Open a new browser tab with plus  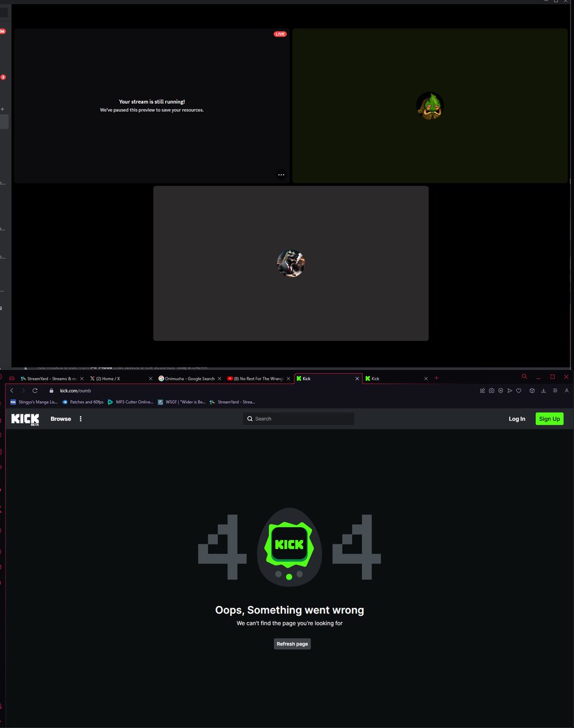[436, 378]
